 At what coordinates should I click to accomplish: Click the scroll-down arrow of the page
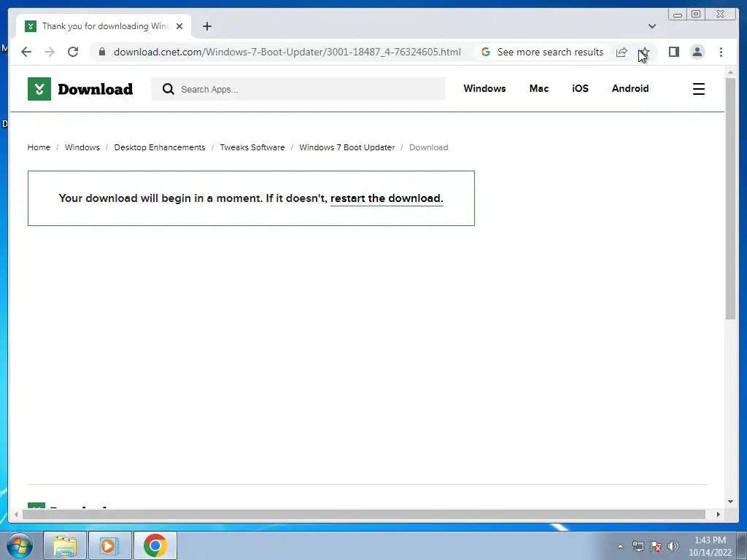(x=730, y=501)
